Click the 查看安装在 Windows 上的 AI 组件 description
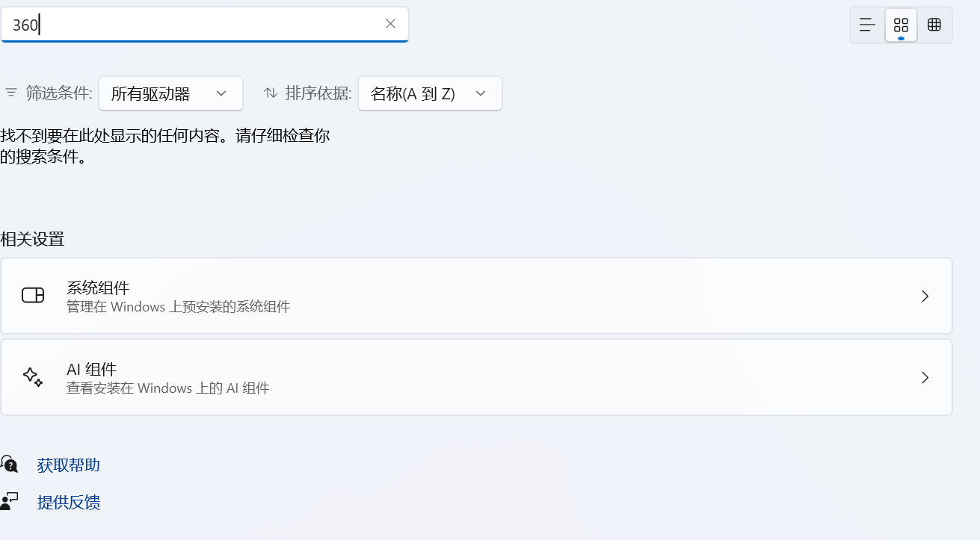The image size is (980, 540). [x=168, y=388]
